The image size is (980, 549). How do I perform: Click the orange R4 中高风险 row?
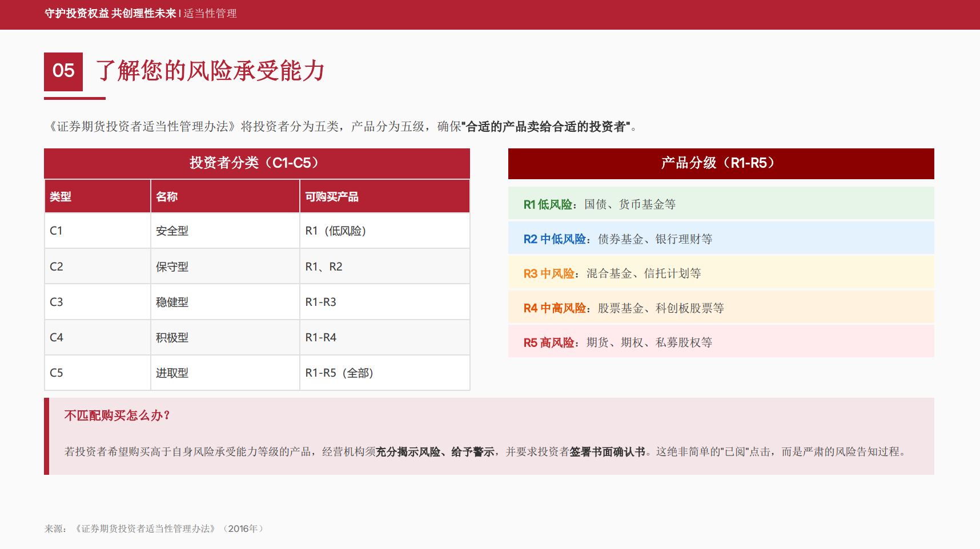[721, 307]
